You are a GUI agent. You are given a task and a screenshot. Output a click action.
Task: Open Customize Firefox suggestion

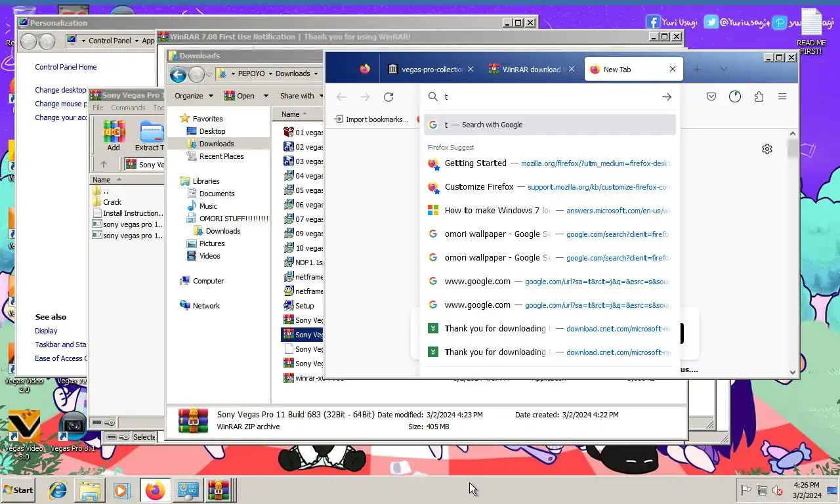tap(549, 187)
